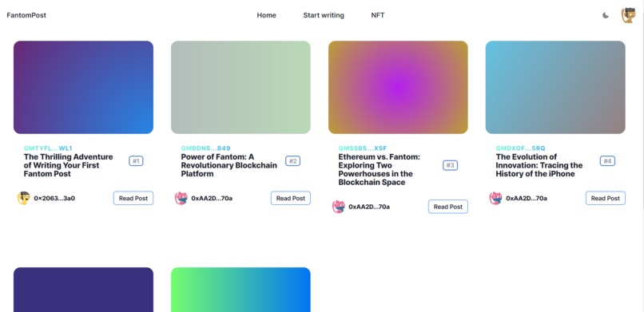Open the green-to-blue gradient cover in second row
Viewport: 644px width, 312px height.
(241, 290)
